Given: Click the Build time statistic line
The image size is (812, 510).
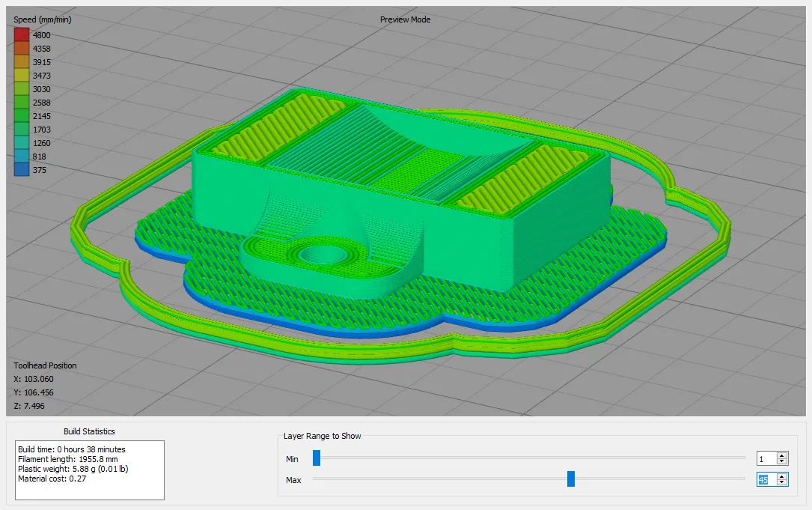Looking at the screenshot, I should click(71, 449).
